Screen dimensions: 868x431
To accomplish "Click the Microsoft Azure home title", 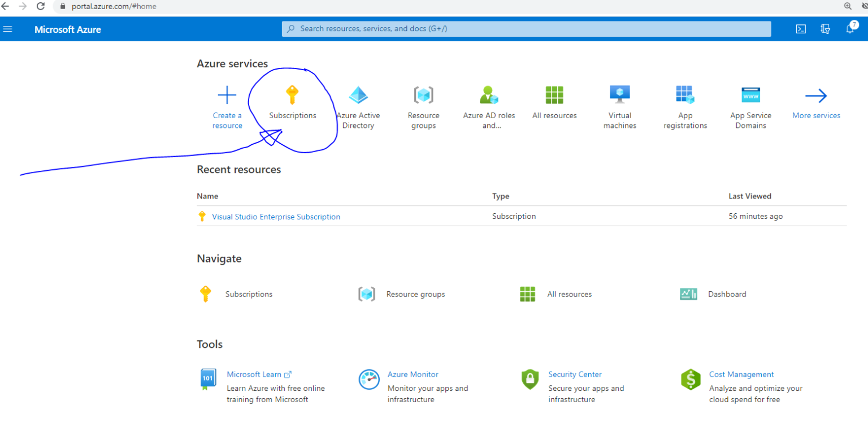I will point(68,29).
